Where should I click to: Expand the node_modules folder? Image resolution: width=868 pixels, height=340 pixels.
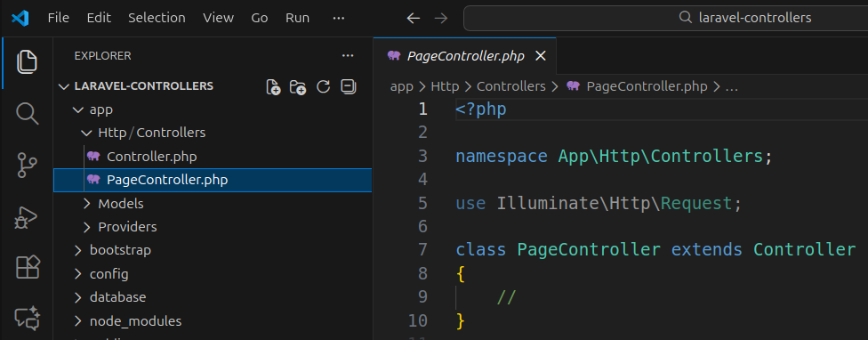(213, 321)
